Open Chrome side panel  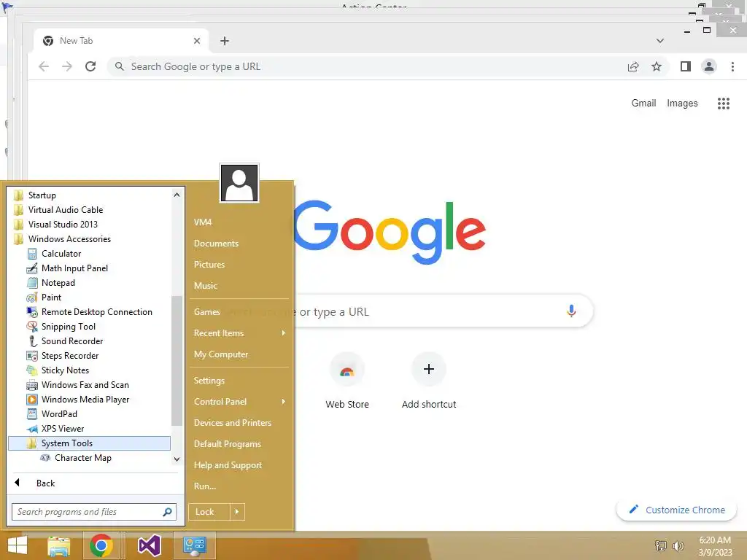tap(686, 66)
